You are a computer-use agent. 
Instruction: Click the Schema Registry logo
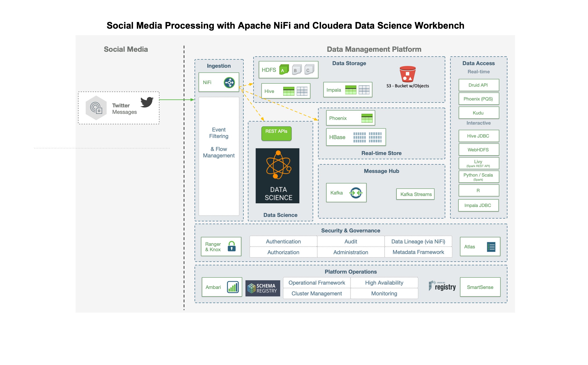(x=263, y=288)
